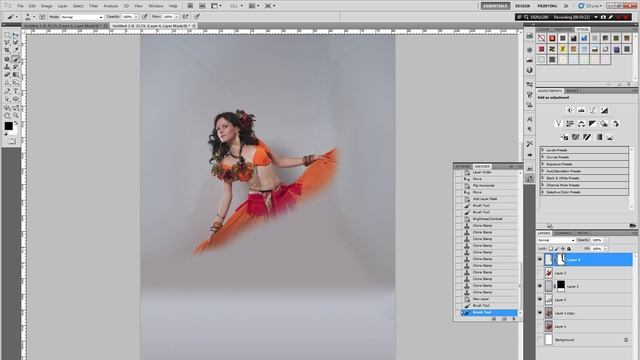Add a Photo Filter adjustment
640x360 pixels.
click(604, 124)
